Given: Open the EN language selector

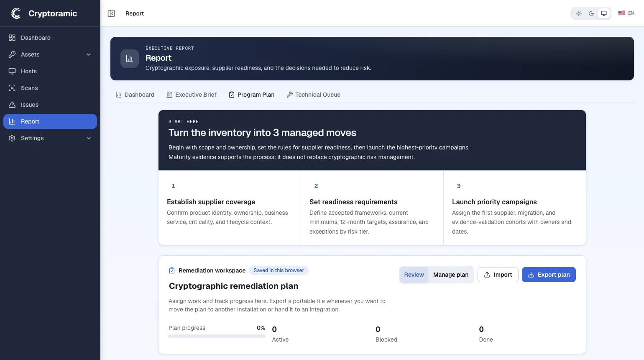Looking at the screenshot, I should tap(626, 13).
